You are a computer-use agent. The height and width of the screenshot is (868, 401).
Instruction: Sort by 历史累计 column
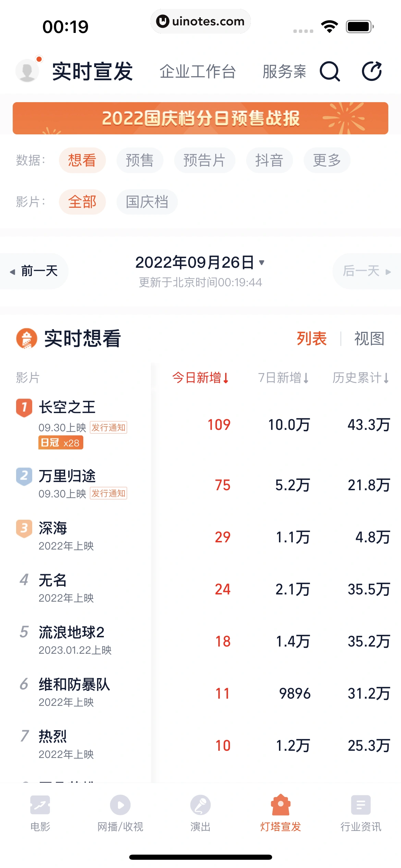361,378
